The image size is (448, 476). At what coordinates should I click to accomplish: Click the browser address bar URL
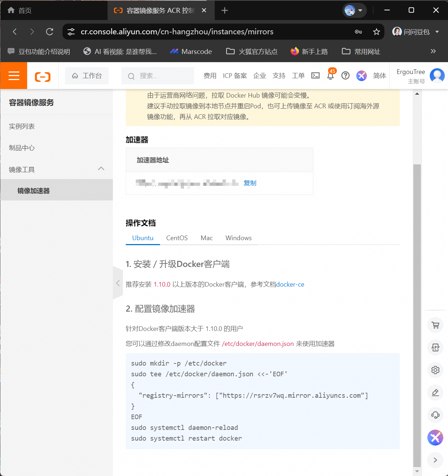[x=177, y=32]
